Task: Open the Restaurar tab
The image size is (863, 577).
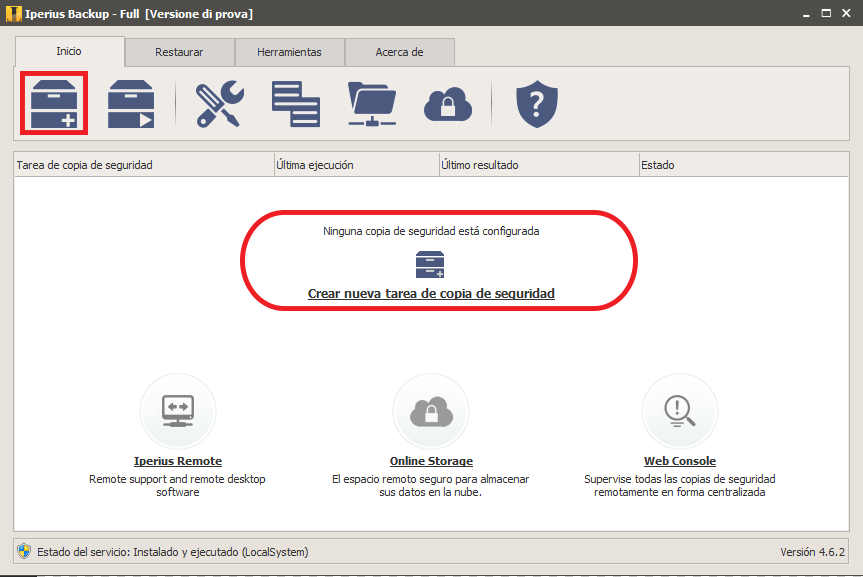Action: (179, 52)
